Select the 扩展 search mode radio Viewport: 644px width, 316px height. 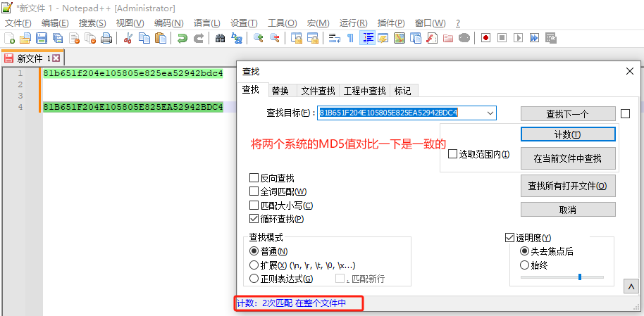(254, 265)
